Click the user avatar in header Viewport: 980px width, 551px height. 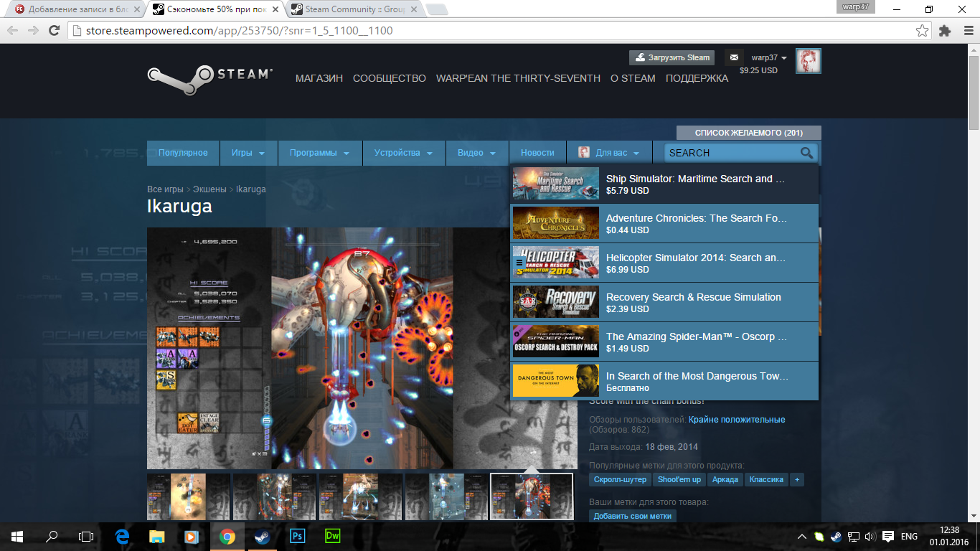(809, 61)
